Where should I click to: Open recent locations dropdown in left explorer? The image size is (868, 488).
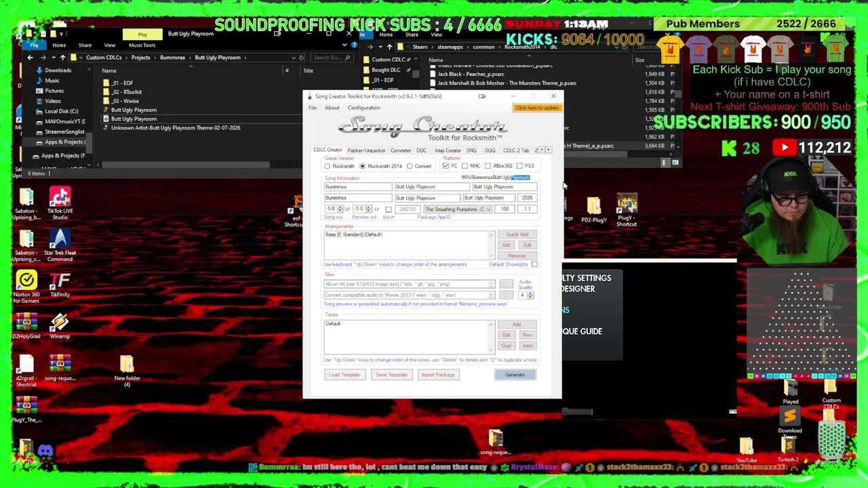[x=52, y=58]
